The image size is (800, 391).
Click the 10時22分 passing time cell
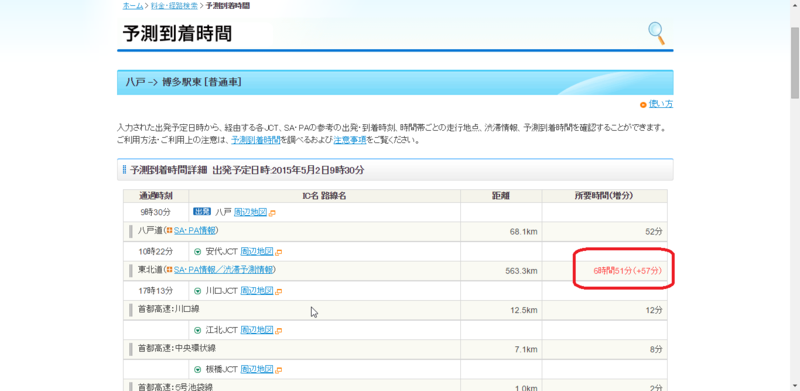coord(156,251)
